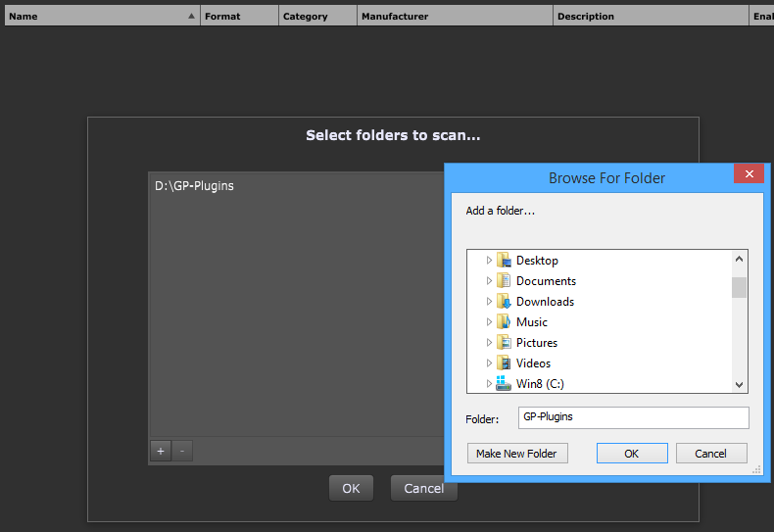Click the folder tree scrollbar thumb
The width and height of the screenshot is (774, 532).
pos(739,288)
